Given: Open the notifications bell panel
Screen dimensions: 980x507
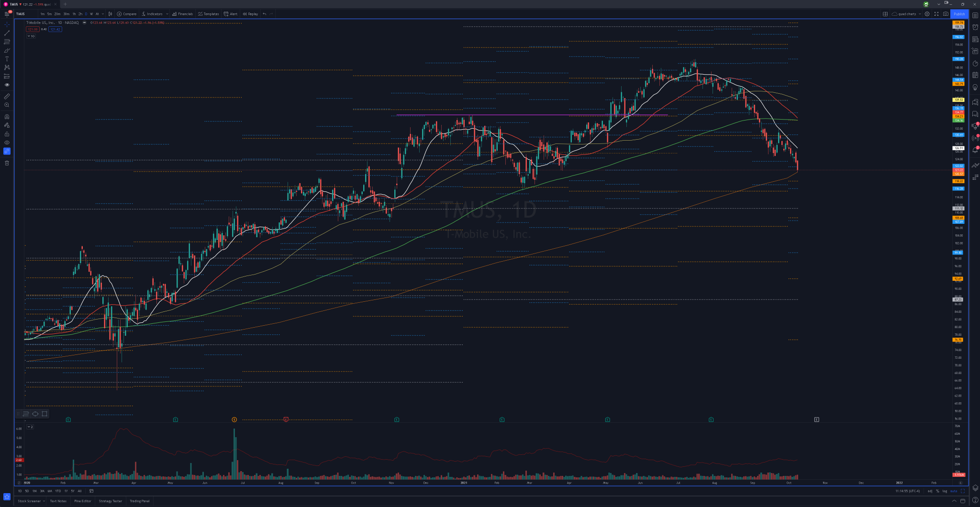Looking at the screenshot, I should click(x=975, y=150).
